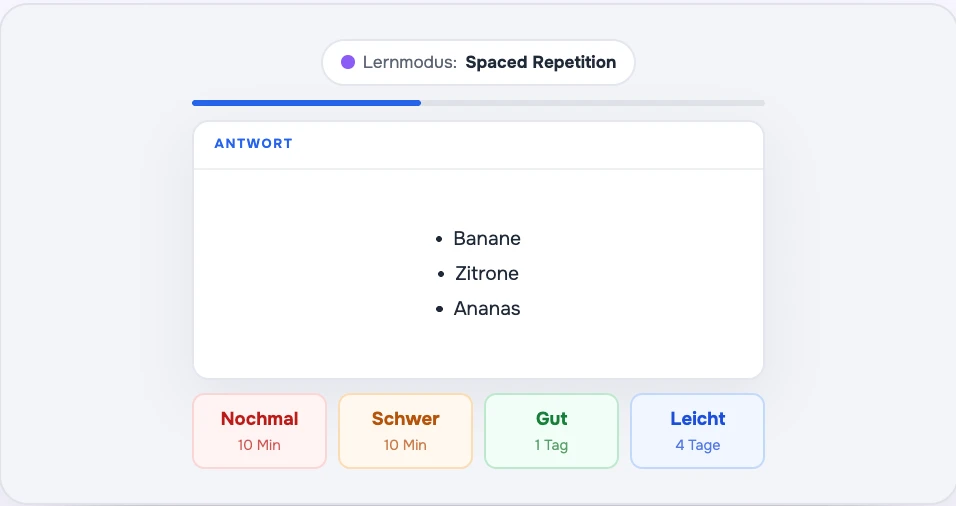Click the unfilled gray part of the progress bar

[593, 103]
